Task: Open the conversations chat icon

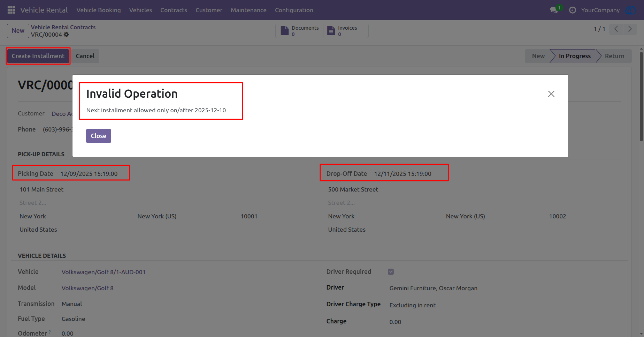Action: click(x=554, y=10)
